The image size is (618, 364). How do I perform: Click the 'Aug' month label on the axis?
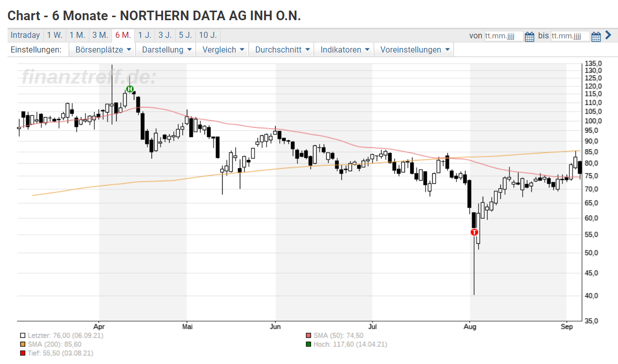pos(470,326)
